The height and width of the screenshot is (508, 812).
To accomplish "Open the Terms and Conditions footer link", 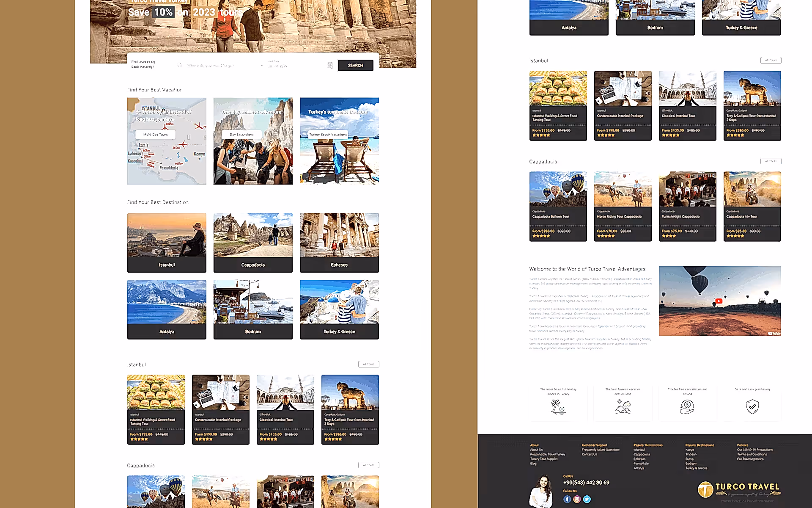I will (752, 454).
